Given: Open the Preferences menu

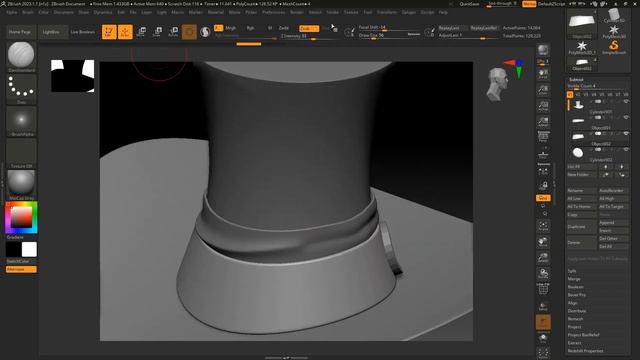Looking at the screenshot, I should coord(273,12).
